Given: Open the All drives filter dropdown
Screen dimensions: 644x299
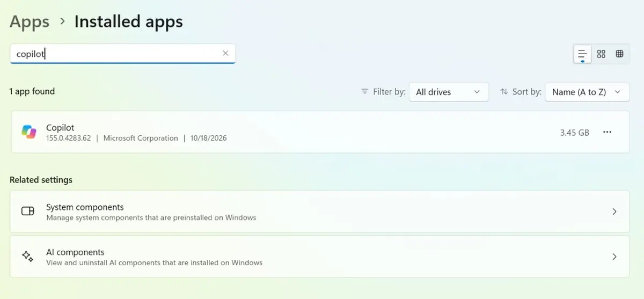Looking at the screenshot, I should pyautogui.click(x=449, y=92).
